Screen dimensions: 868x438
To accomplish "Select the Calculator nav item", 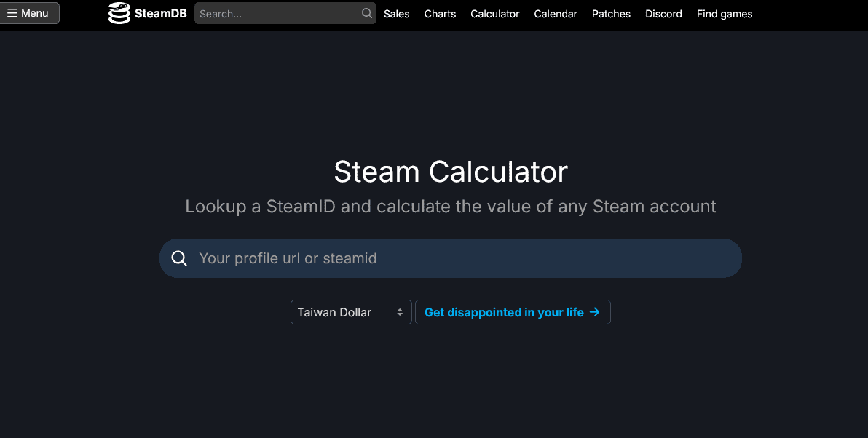I will [x=494, y=14].
